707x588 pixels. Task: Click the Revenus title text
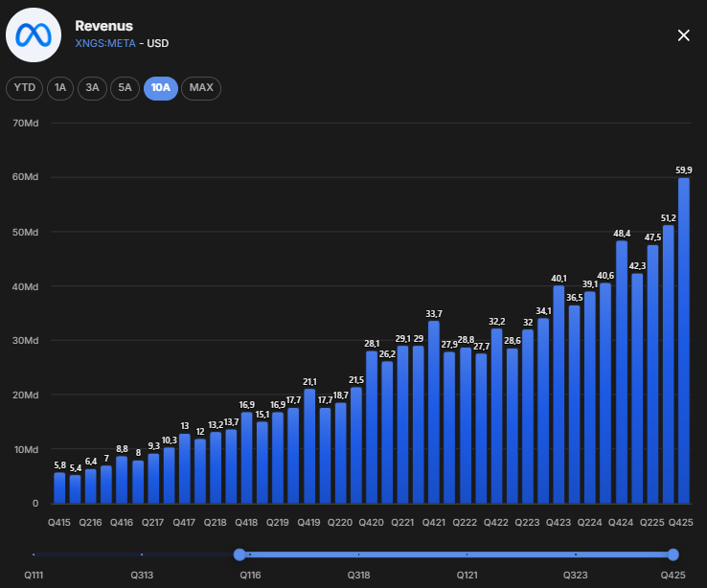click(x=104, y=26)
